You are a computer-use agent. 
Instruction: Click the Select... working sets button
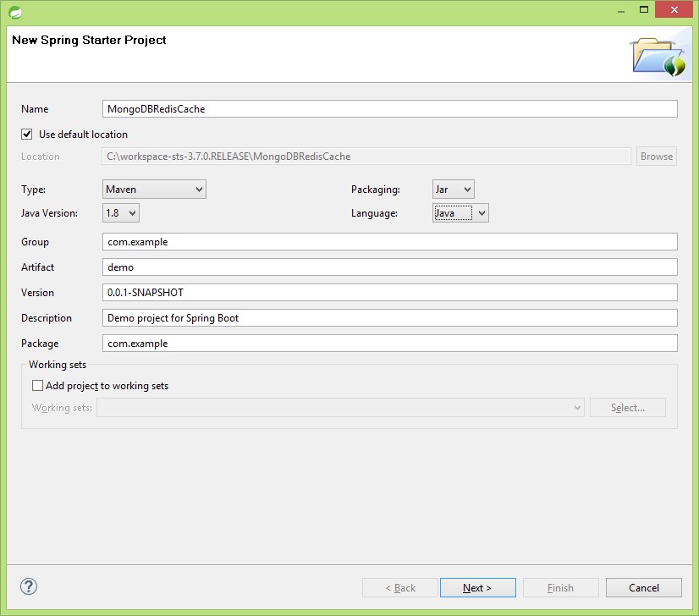point(628,407)
